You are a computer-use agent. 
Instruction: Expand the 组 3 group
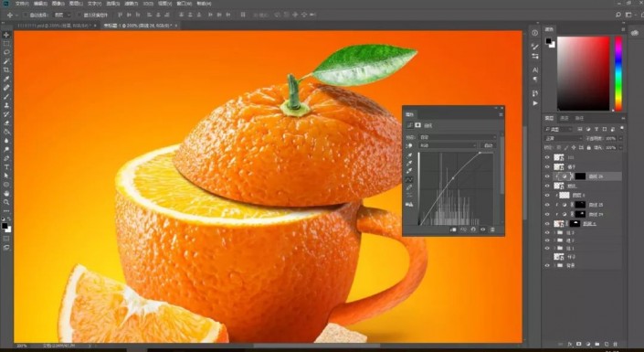pyautogui.click(x=554, y=233)
